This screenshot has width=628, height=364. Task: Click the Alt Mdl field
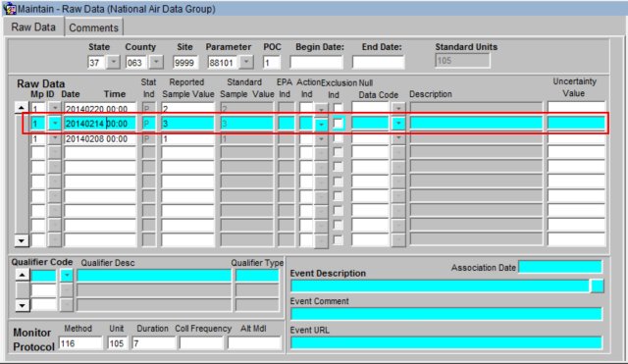pyautogui.click(x=255, y=343)
